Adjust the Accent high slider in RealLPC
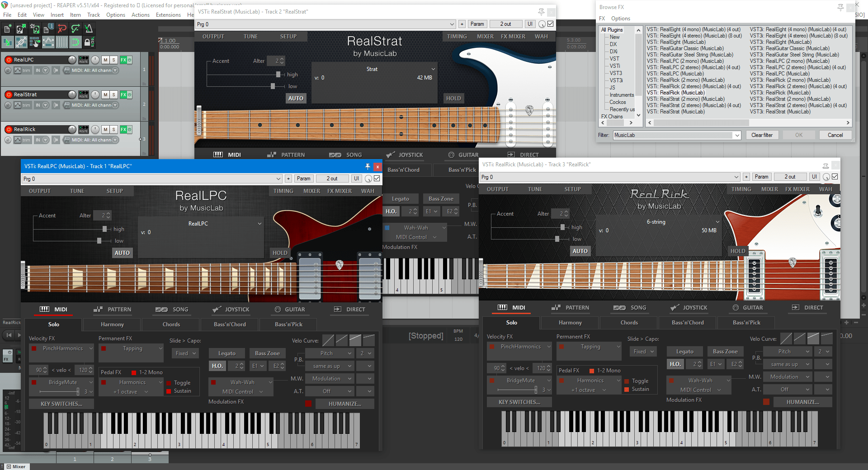This screenshot has width=868, height=470. point(104,229)
